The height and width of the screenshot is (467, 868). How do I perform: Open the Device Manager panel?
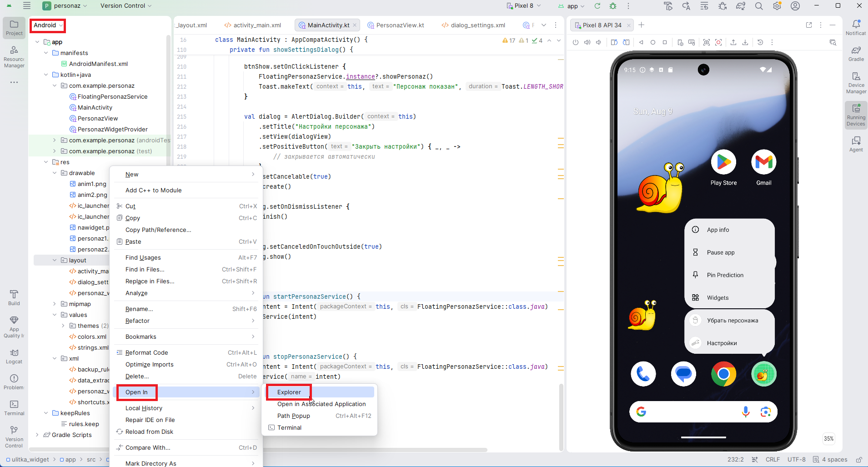pos(856,82)
